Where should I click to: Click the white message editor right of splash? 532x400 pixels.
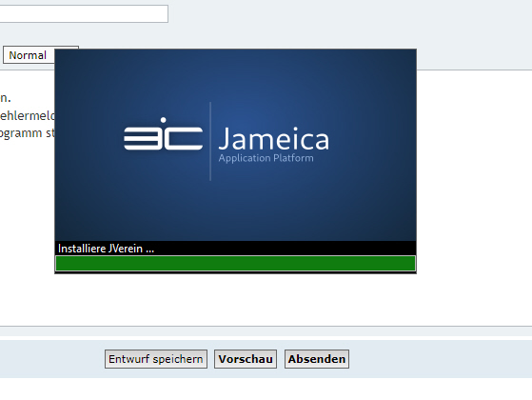point(474,197)
